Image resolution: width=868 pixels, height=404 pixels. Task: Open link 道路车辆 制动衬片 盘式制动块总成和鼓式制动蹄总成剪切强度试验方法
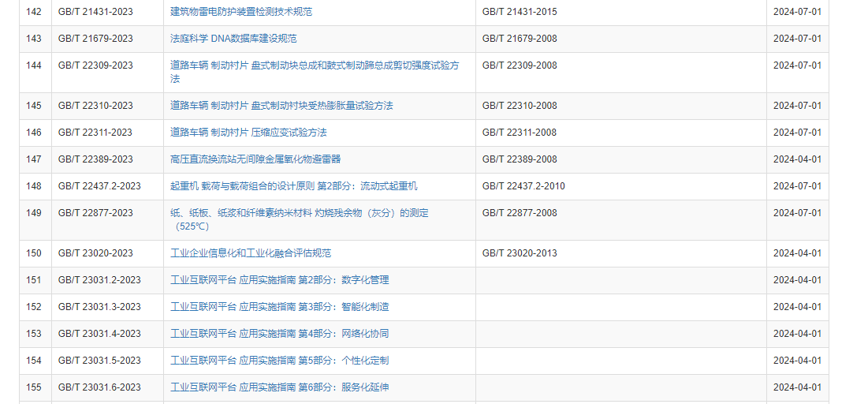click(315, 72)
